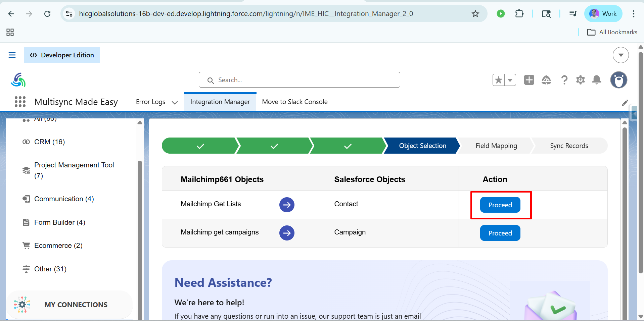Click the pencil icon to edit navigation

(625, 103)
